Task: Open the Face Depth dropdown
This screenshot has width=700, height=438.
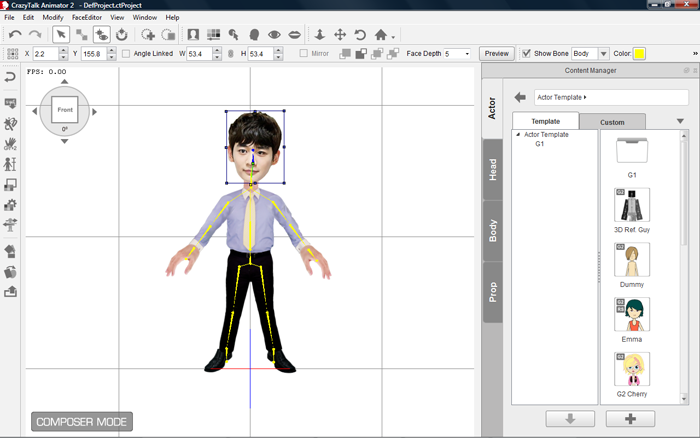Action: click(458, 54)
